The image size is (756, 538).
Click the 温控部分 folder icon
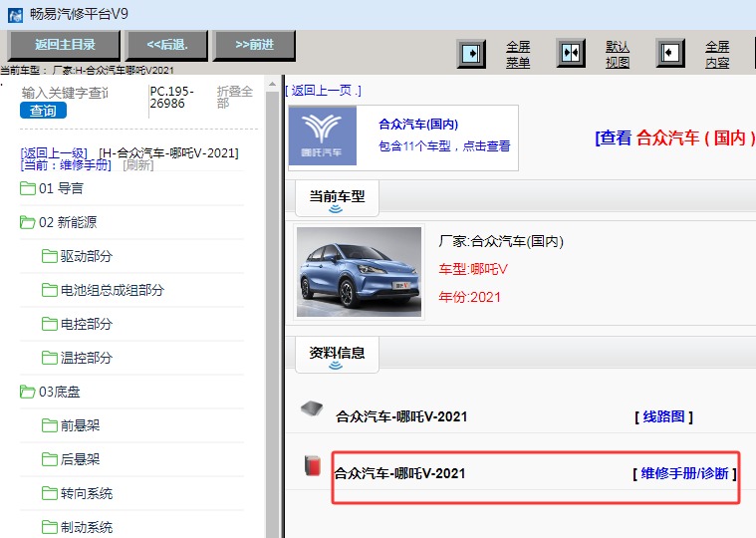pos(49,358)
